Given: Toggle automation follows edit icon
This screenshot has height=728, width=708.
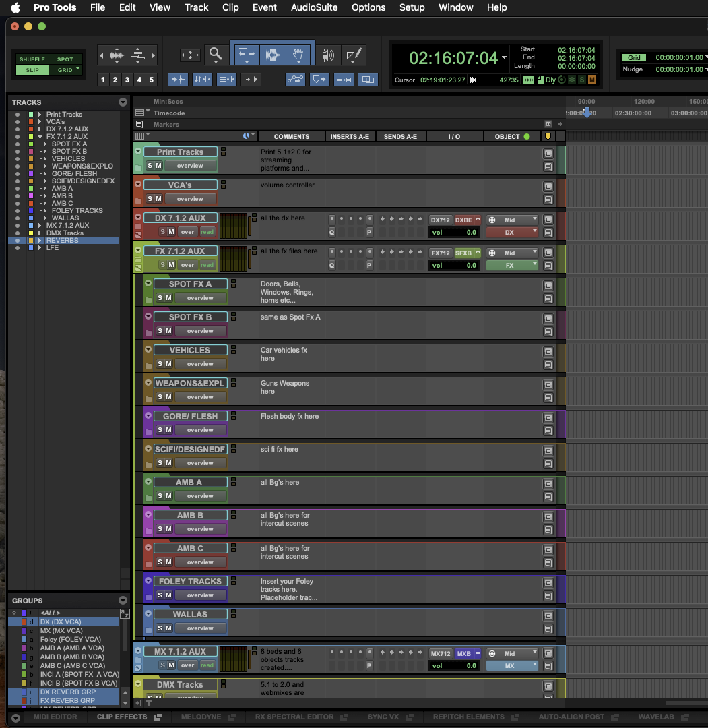Looking at the screenshot, I should pos(295,80).
